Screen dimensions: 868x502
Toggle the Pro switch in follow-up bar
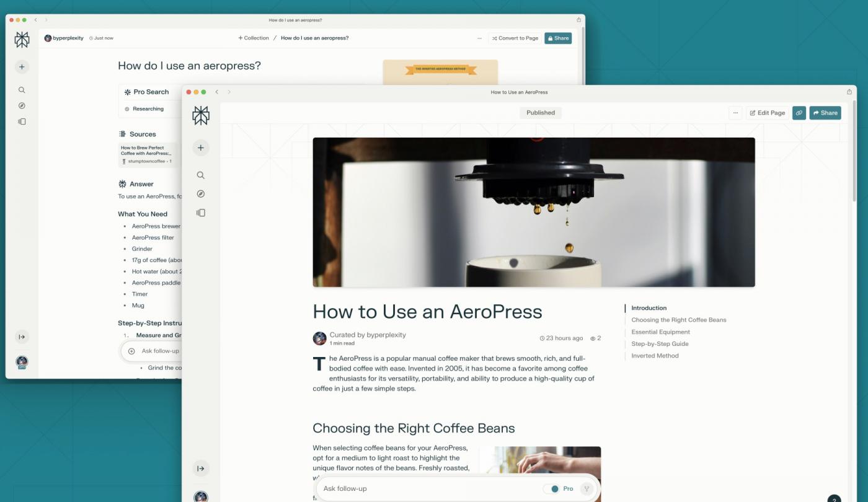551,488
